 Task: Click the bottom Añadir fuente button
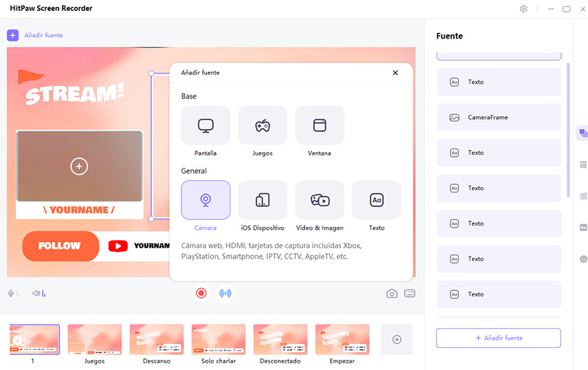tap(499, 338)
